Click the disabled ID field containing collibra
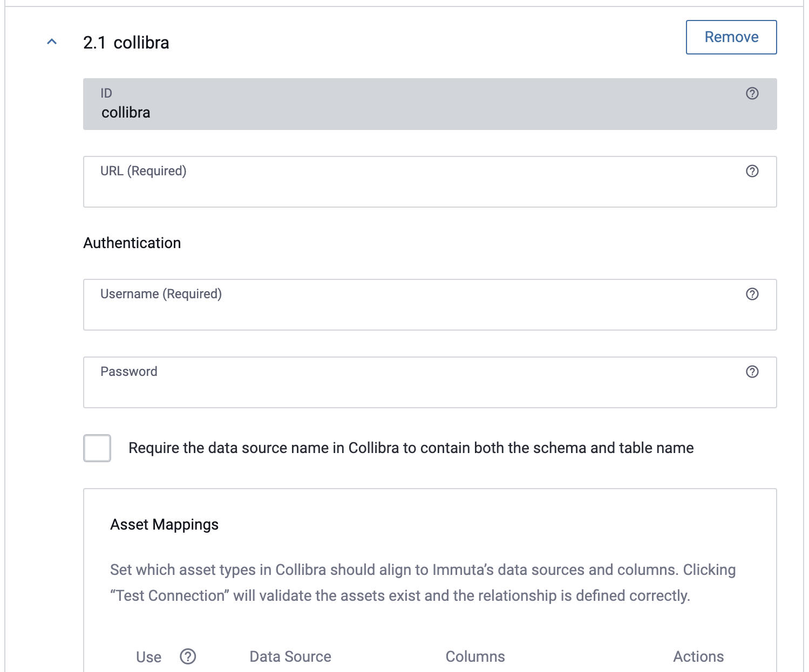The image size is (809, 672). coord(430,104)
